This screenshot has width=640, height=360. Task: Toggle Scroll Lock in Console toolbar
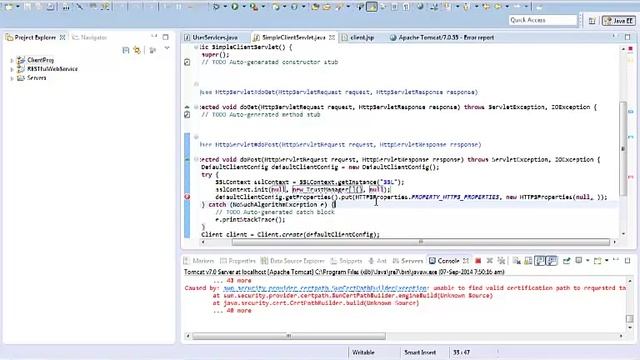(x=528, y=261)
